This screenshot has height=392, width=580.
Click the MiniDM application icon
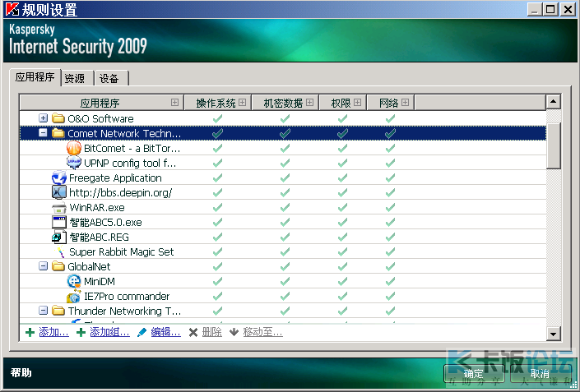click(73, 281)
